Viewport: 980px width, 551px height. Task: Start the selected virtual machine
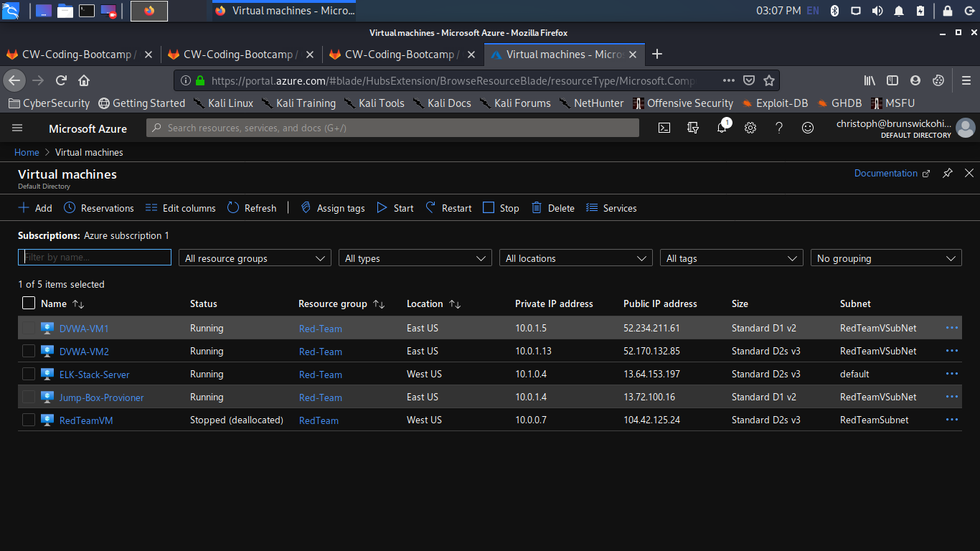coord(395,208)
